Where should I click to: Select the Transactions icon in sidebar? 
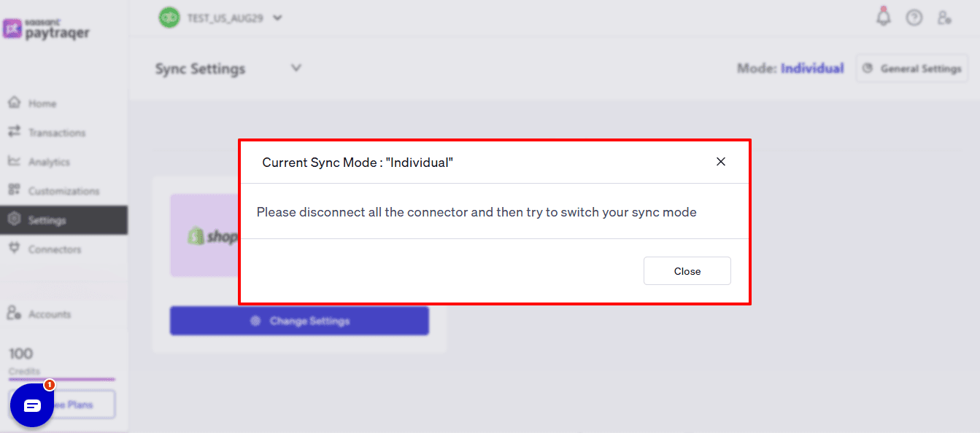coord(15,132)
